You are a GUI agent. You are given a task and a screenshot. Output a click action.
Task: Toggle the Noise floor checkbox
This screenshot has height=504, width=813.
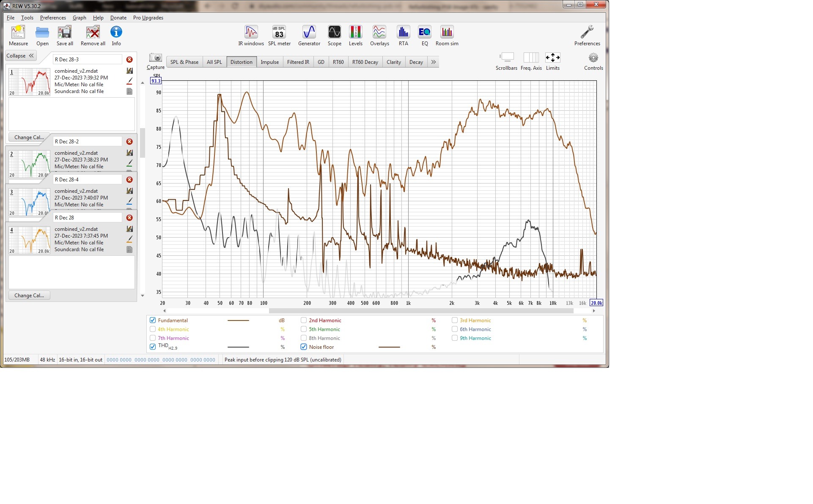click(304, 347)
